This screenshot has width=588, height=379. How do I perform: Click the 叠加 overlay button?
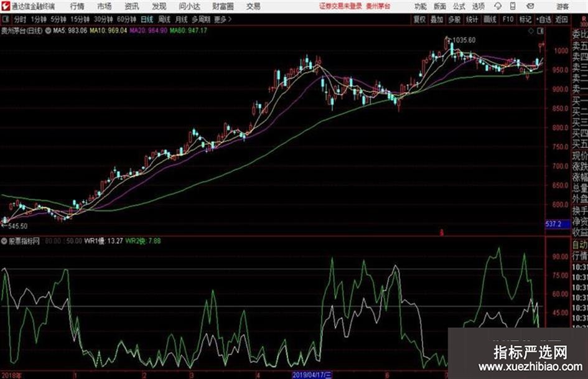(437, 19)
